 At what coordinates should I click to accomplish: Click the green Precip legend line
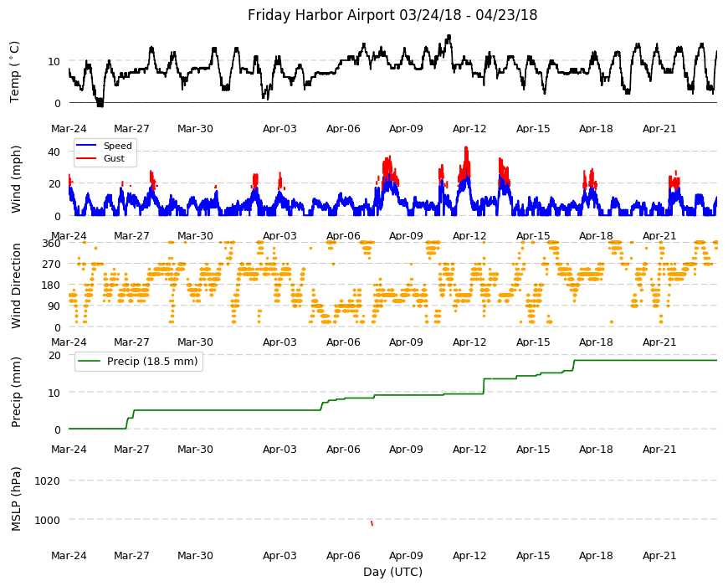(x=90, y=362)
